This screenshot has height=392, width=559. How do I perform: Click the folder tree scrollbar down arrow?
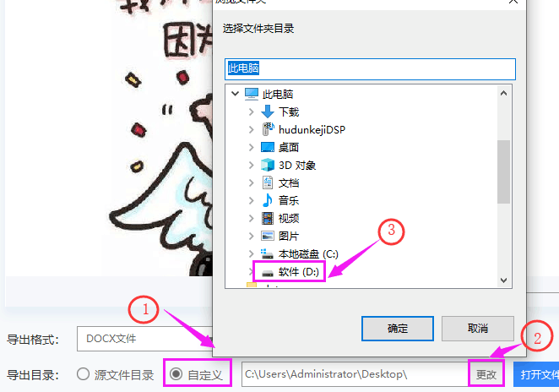[x=504, y=280]
